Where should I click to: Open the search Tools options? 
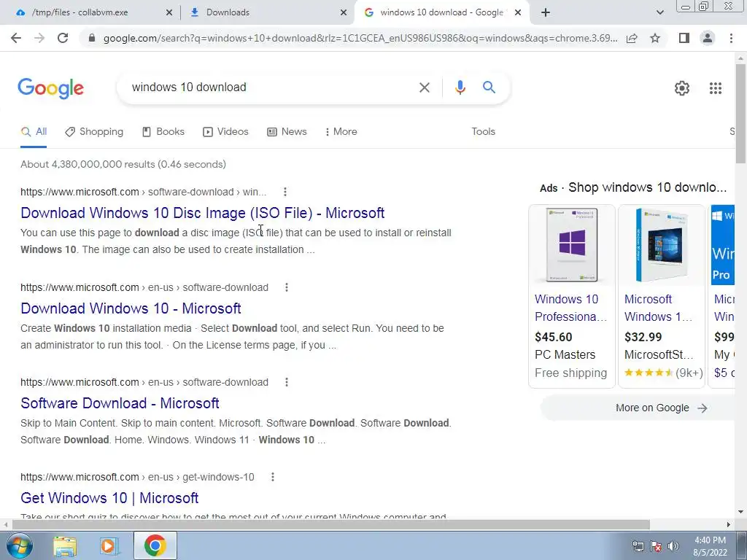(483, 131)
